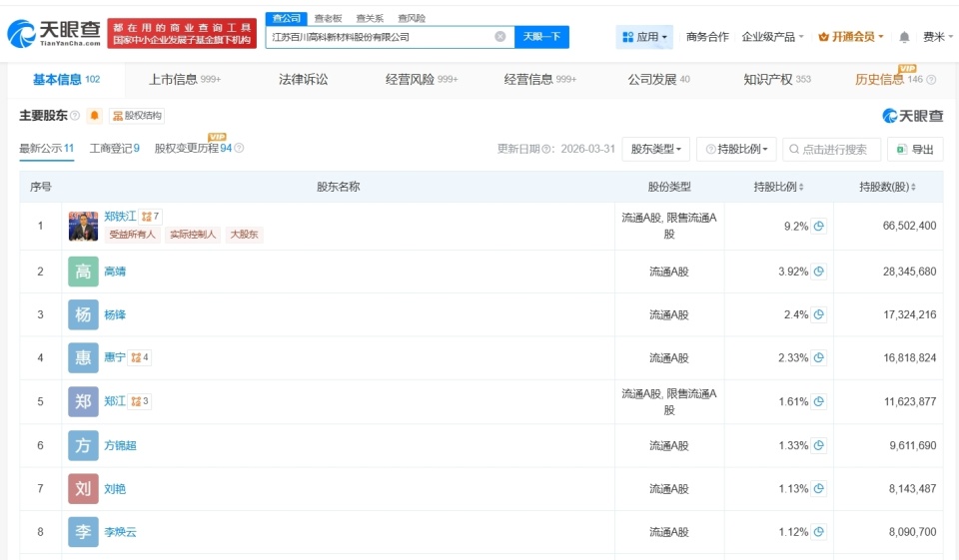Open shareholding pie icon for 高靖 3.92%
Viewport: 959px width, 560px height.
[x=819, y=271]
